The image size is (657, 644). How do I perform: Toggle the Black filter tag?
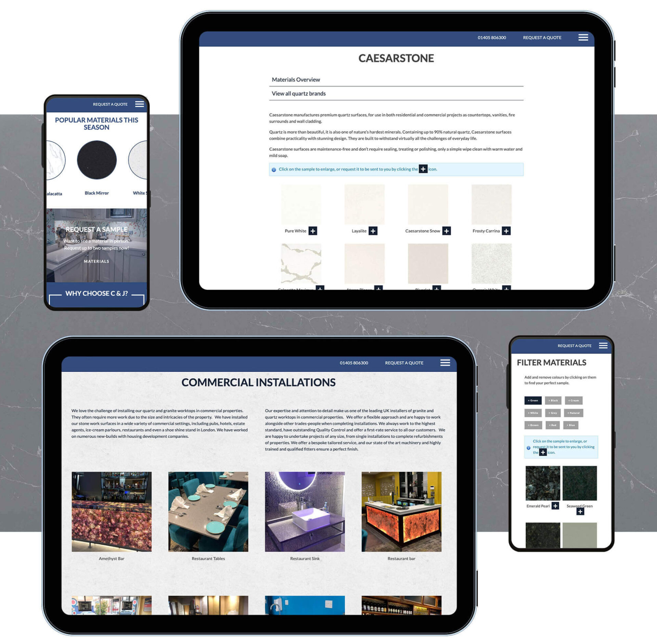coord(553,401)
